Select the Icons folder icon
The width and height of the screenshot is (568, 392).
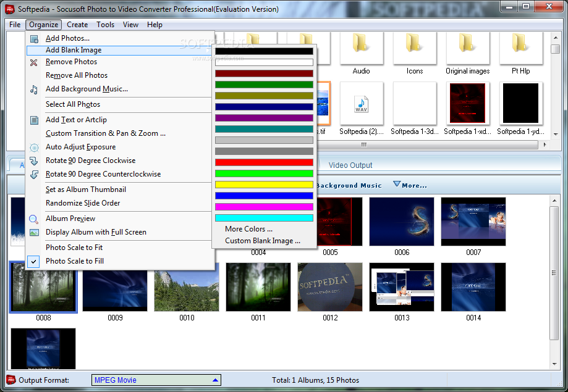pos(414,44)
